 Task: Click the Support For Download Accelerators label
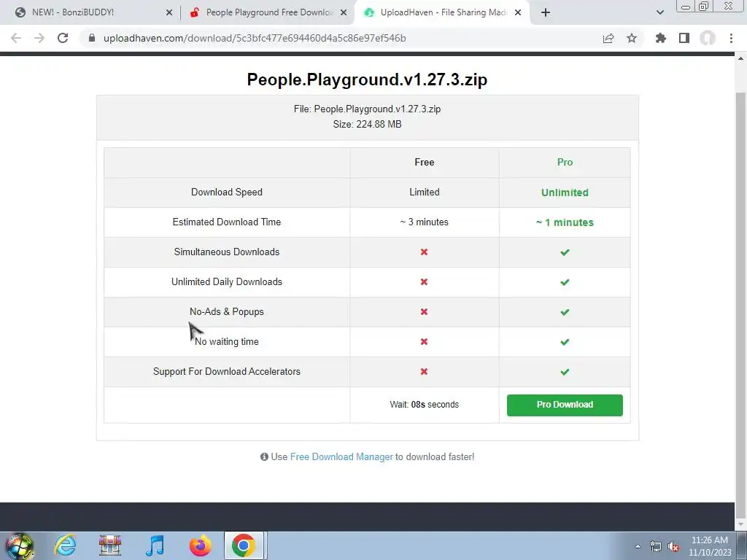click(227, 371)
